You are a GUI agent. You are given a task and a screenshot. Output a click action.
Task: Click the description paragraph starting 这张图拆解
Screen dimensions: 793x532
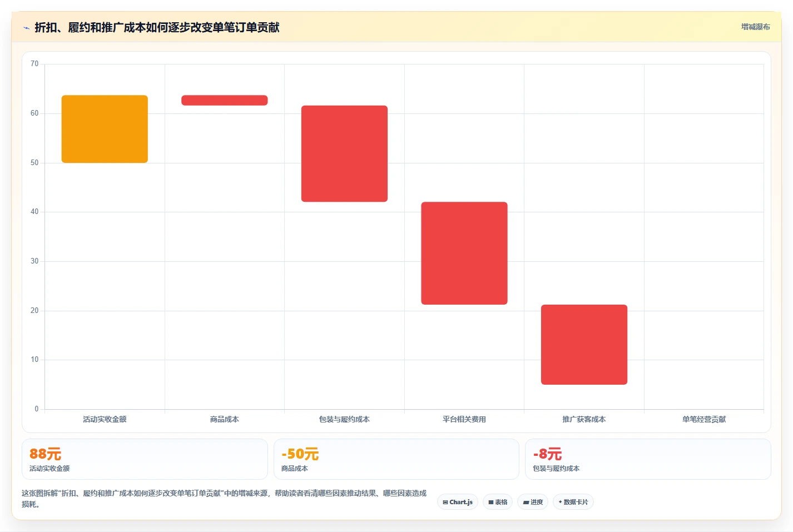click(224, 499)
